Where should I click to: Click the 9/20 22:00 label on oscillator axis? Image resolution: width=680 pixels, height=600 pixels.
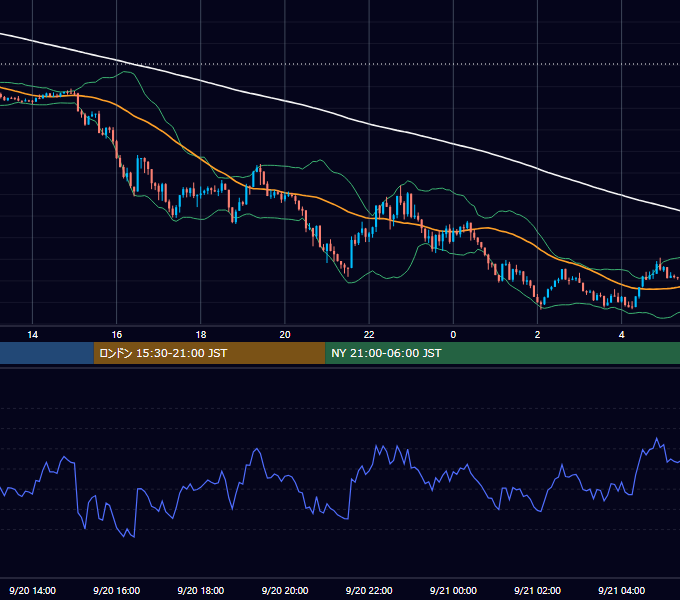[x=369, y=590]
